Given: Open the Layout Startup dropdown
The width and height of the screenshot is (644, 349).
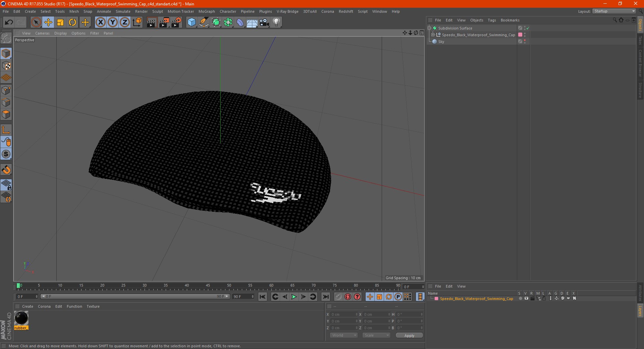Looking at the screenshot, I should pos(614,11).
